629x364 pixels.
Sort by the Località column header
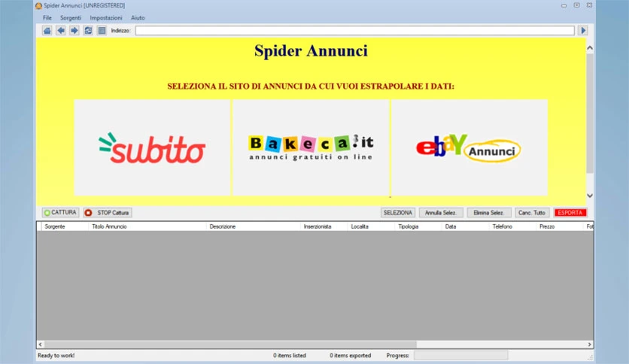(x=371, y=226)
